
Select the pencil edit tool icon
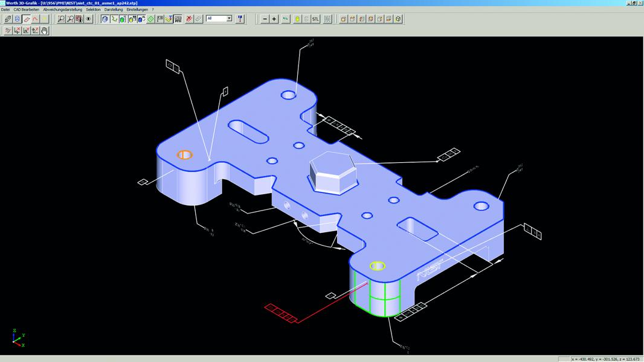[x=8, y=19]
